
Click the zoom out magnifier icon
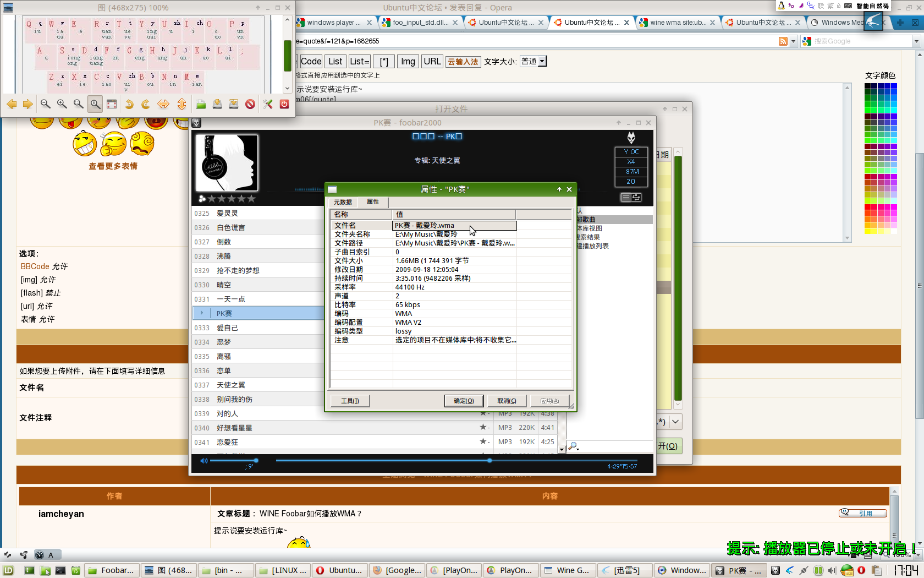point(46,104)
